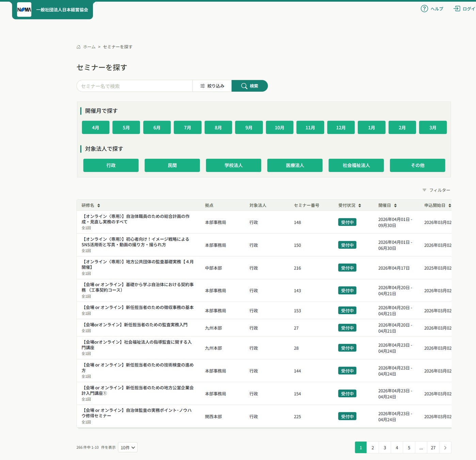The image size is (476, 460).
Task: Focus the セミナー名で検索 input field
Action: click(135, 86)
